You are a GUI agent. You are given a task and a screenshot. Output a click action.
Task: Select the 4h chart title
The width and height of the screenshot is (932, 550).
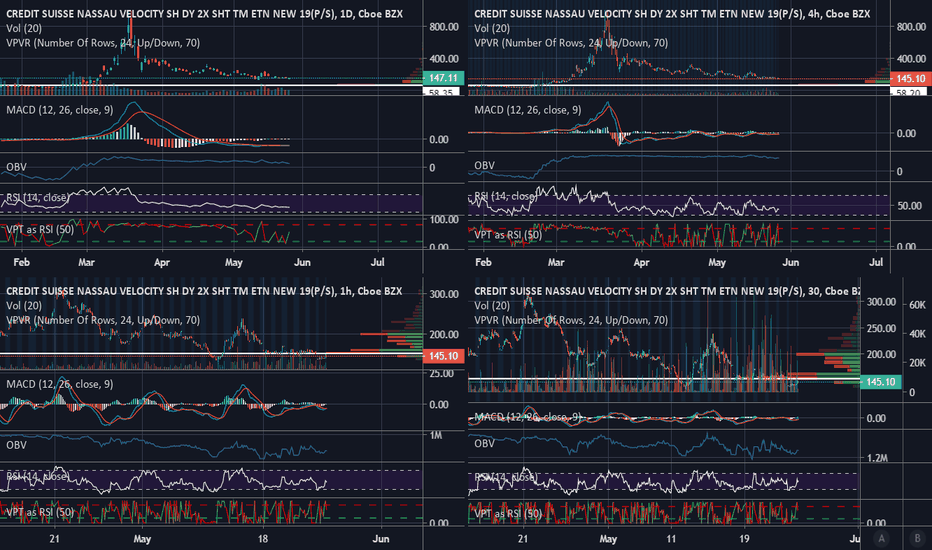tap(672, 14)
